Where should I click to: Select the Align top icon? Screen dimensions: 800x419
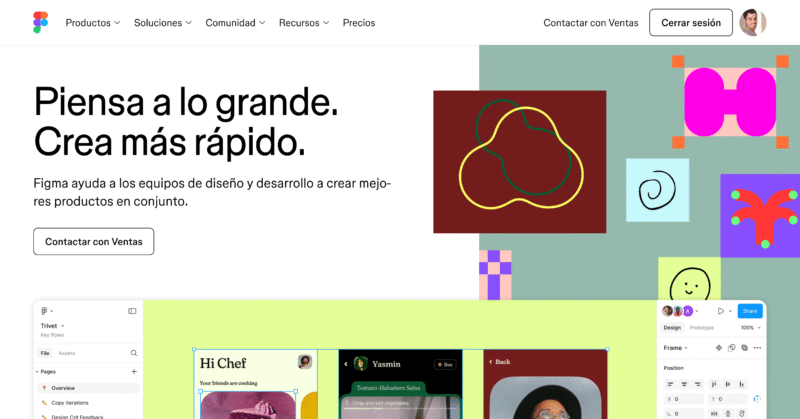[714, 384]
